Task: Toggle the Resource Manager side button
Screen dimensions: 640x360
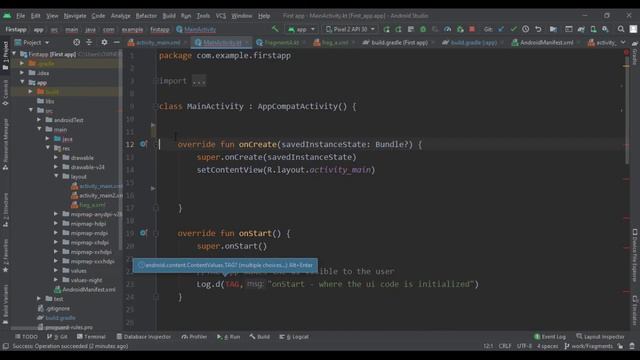Action: tap(5, 144)
